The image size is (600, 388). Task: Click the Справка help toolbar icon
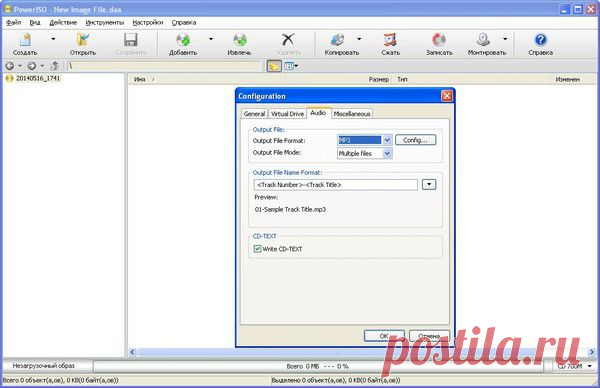541,44
